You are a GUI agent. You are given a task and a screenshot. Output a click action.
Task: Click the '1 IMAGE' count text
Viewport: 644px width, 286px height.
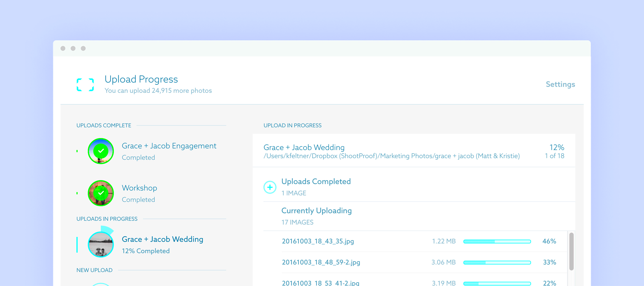[294, 193]
